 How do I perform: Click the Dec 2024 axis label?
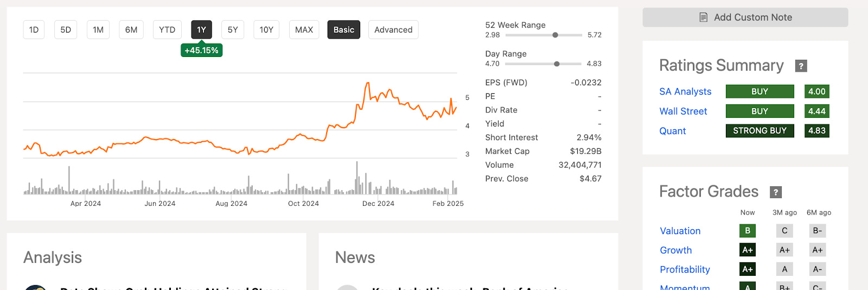coord(378,204)
